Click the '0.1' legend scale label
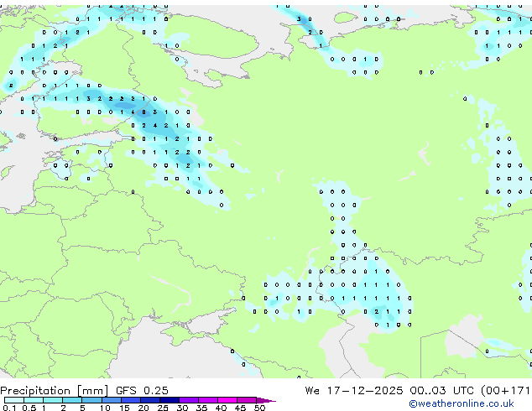Viewport: 532px width, 411px height. (x=9, y=408)
